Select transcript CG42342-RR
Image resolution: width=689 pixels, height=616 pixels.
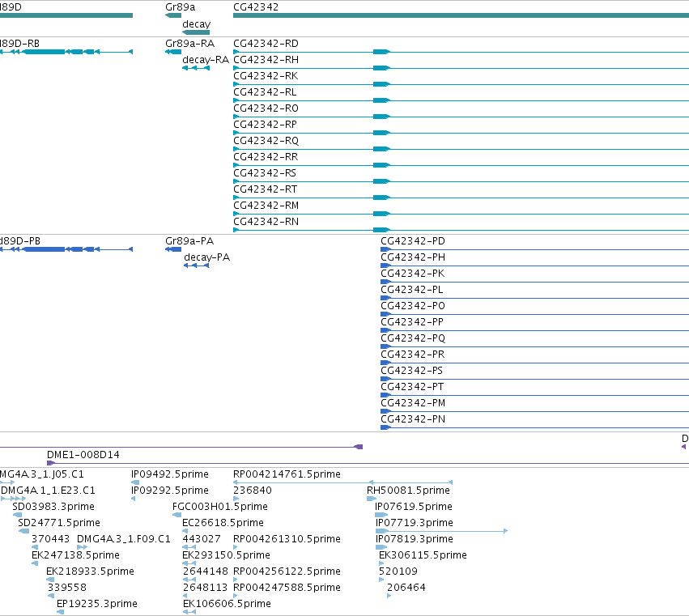point(266,157)
